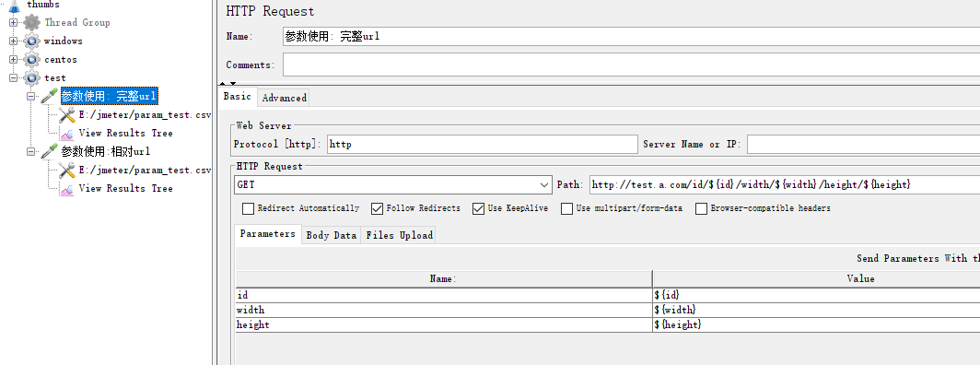Screen dimensions: 980x365
Task: Select the test thread group
Action: [x=54, y=78]
